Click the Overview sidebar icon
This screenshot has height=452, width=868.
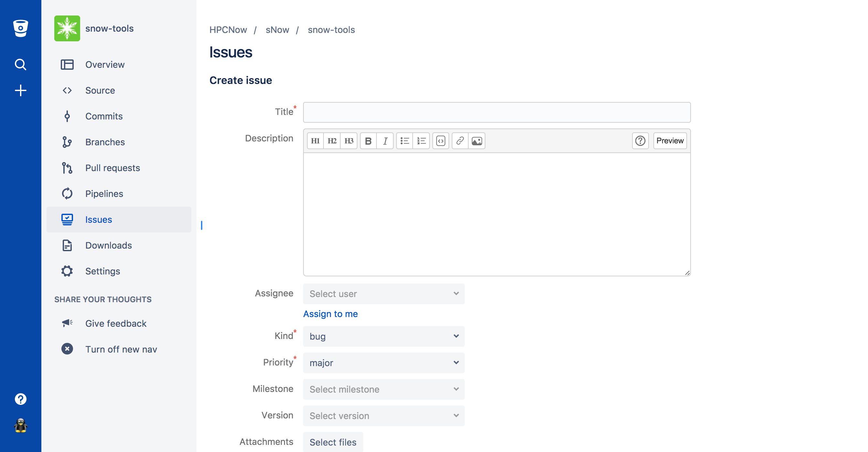[67, 64]
